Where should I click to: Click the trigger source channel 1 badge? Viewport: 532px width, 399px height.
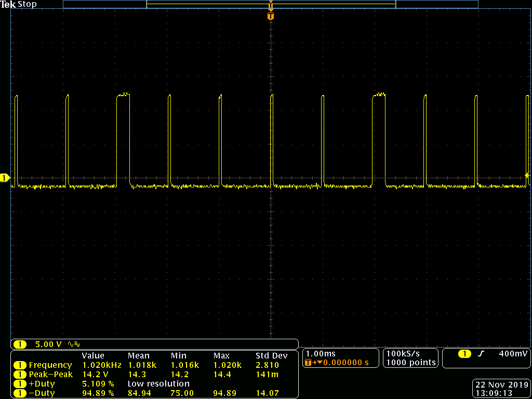(x=464, y=354)
